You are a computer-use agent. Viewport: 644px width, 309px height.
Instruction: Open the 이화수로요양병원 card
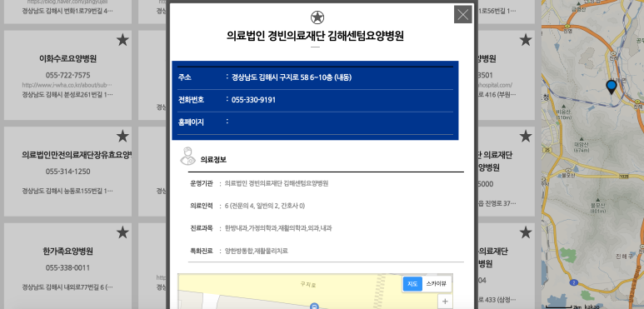pyautogui.click(x=67, y=75)
